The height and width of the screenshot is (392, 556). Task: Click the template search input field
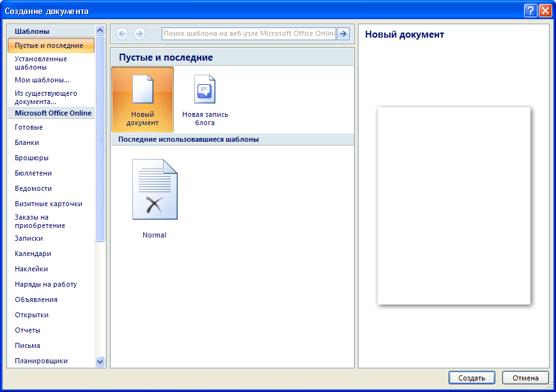(x=249, y=34)
